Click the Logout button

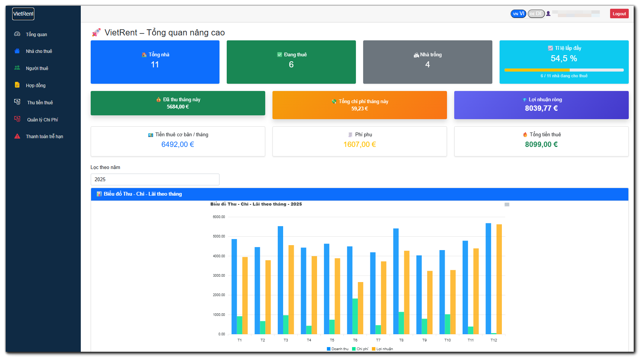[x=619, y=13]
